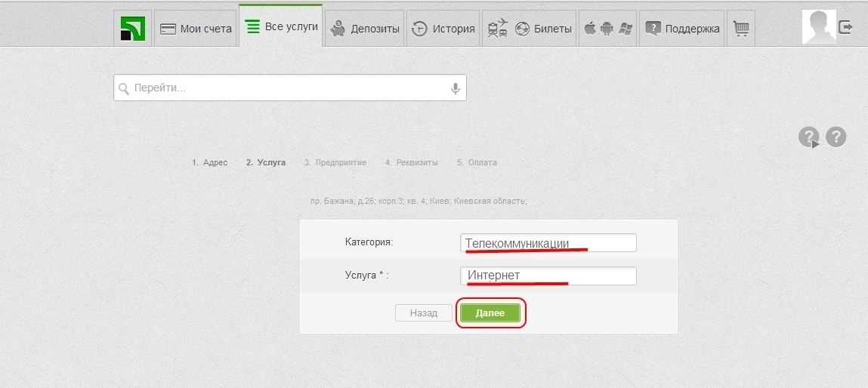Go to the Депозиты tab
Viewport: 868px width, 388px height.
pyautogui.click(x=365, y=28)
